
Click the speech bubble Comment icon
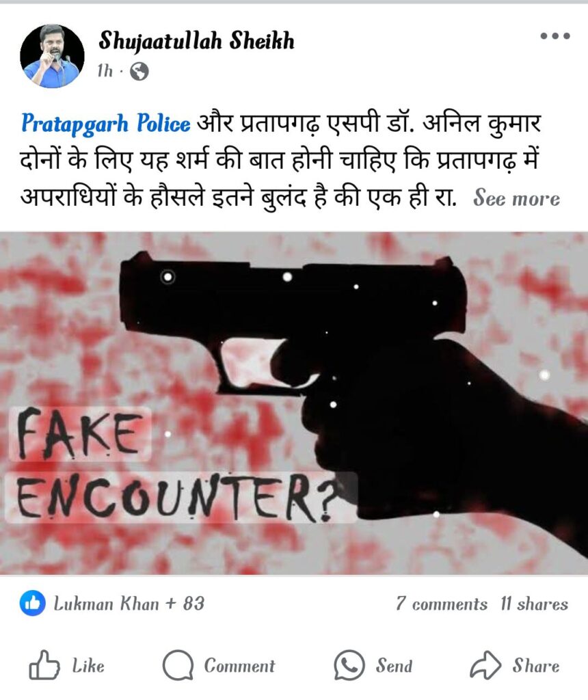tap(178, 665)
